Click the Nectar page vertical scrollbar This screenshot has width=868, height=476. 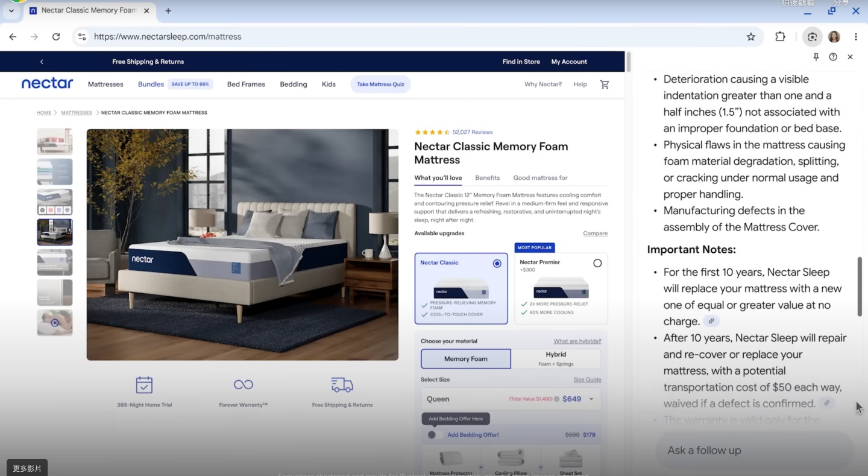coord(629,63)
